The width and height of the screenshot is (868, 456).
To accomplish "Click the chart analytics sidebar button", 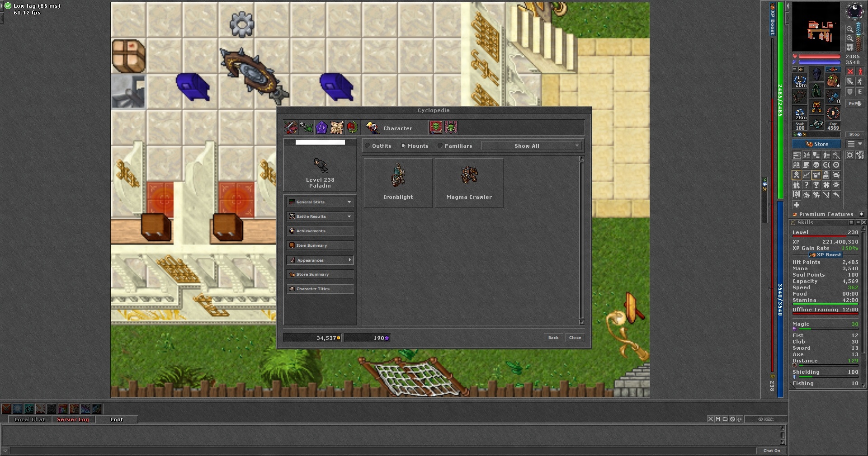I will 807,175.
